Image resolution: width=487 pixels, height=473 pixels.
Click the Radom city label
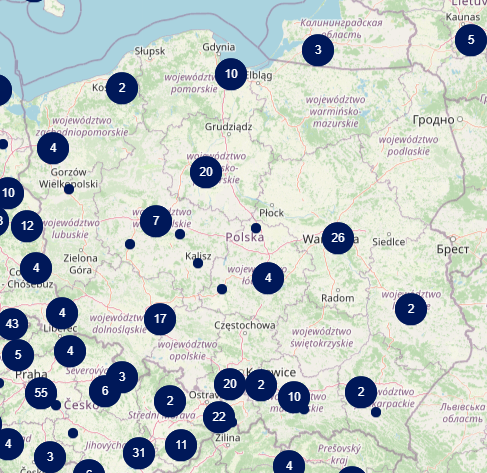[338, 298]
